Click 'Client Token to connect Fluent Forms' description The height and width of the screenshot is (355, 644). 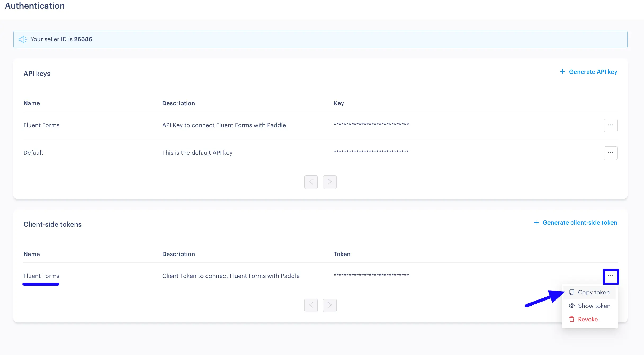[x=231, y=276]
